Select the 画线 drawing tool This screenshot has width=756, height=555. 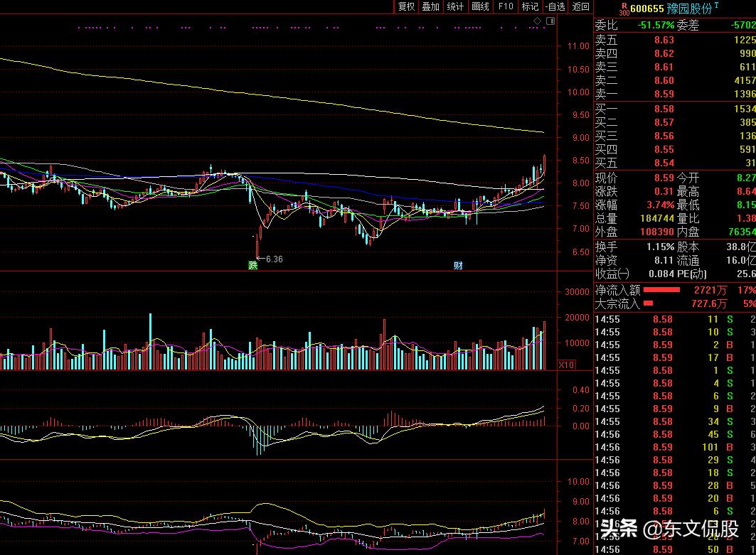click(480, 6)
